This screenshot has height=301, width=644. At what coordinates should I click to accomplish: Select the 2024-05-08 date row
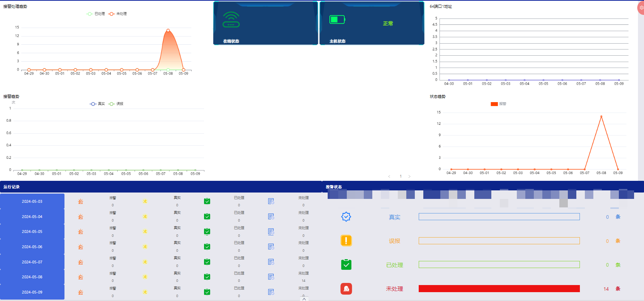[32, 277]
